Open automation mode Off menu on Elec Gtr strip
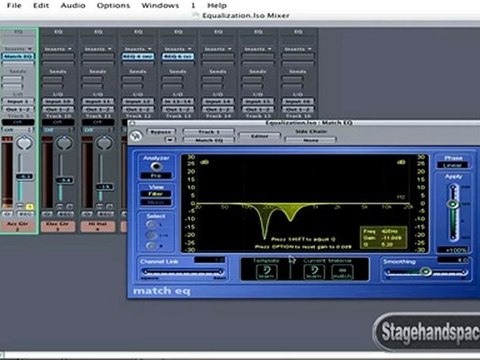Image resolution: width=480 pixels, height=360 pixels. pyautogui.click(x=58, y=130)
